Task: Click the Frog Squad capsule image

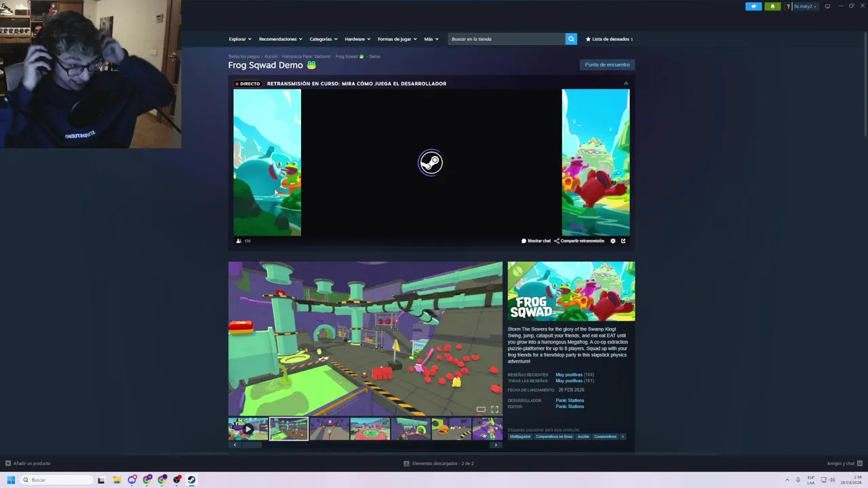Action: (x=572, y=291)
